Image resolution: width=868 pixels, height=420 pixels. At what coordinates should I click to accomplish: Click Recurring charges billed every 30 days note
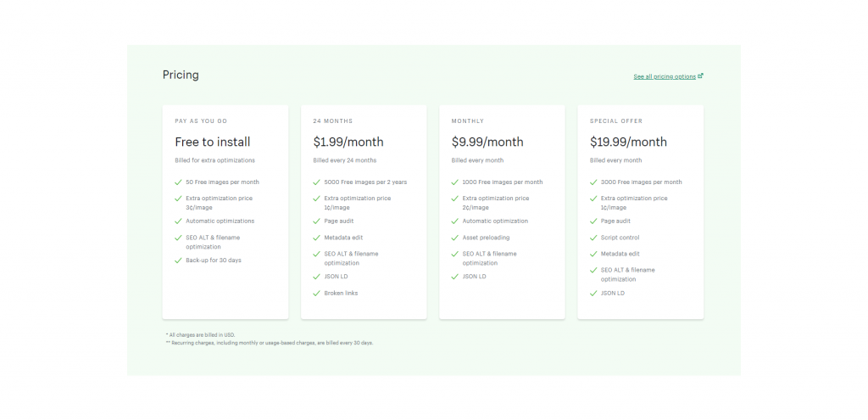click(x=270, y=343)
